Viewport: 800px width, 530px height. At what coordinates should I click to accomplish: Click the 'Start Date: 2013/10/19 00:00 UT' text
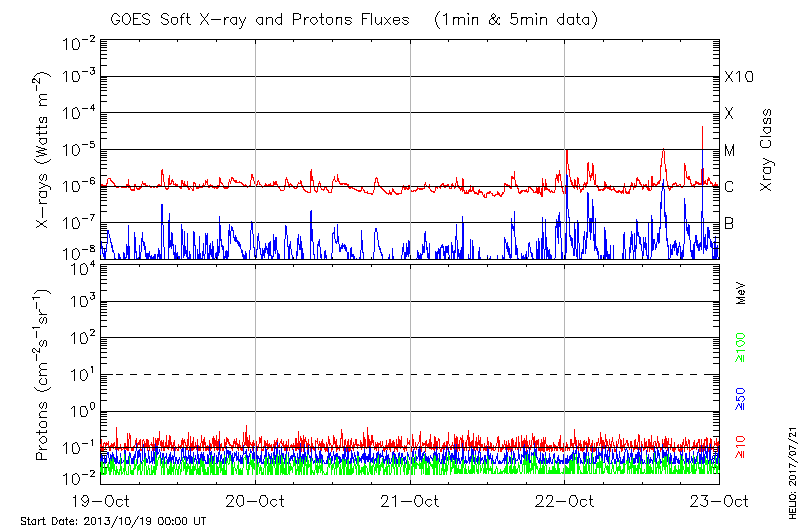point(113,521)
